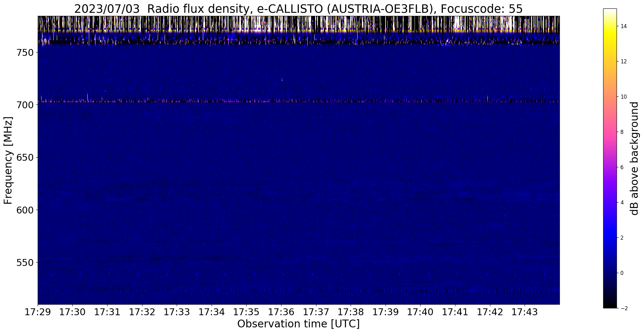Click the colorbar tick label 14
The height and width of the screenshot is (333, 644).
624,26
